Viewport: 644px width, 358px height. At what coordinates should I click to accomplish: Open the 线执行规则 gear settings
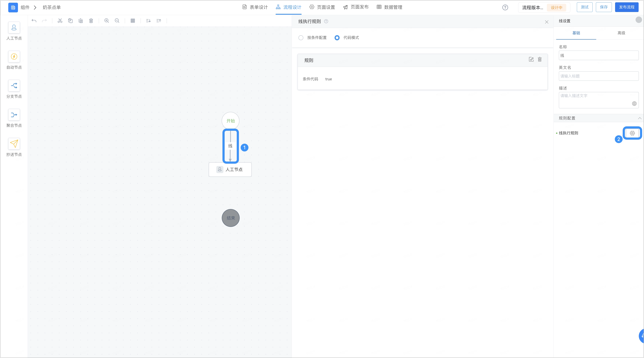click(632, 133)
